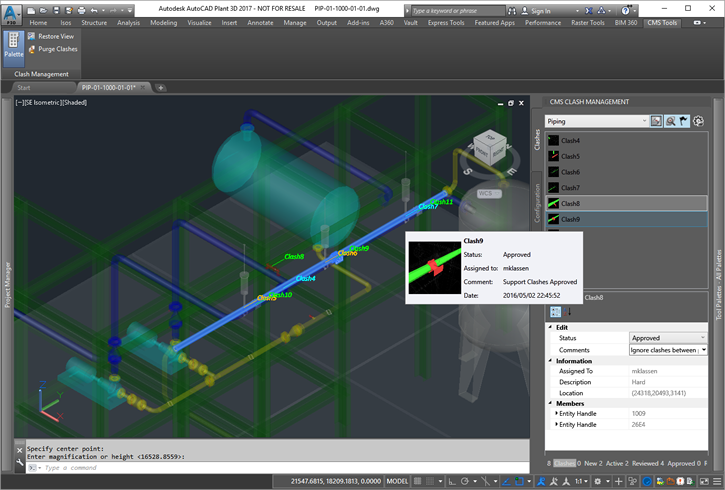Open the Comments dropdown in Edit section
The width and height of the screenshot is (725, 490).
pyautogui.click(x=668, y=350)
